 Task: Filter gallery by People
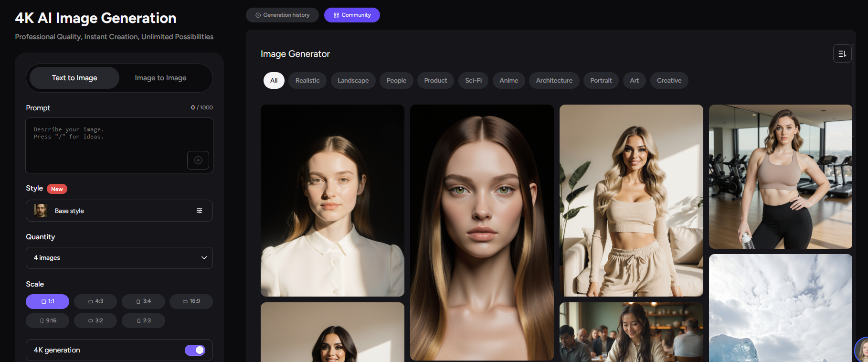(x=396, y=80)
